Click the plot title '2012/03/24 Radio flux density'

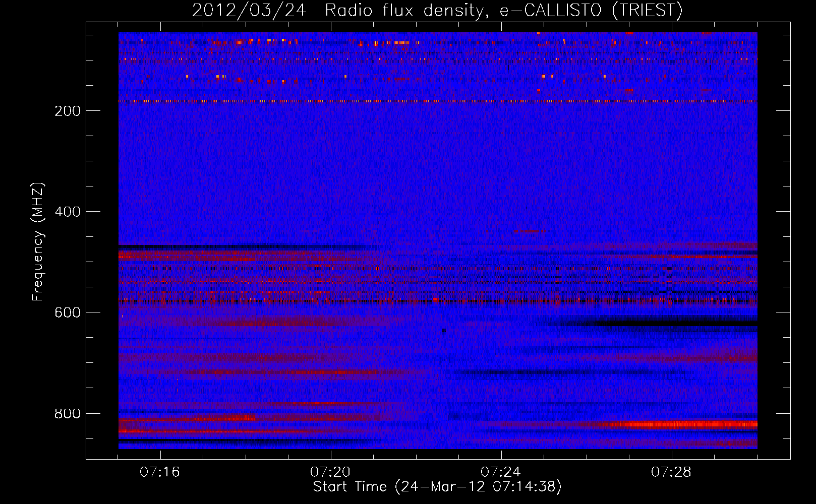437,11
